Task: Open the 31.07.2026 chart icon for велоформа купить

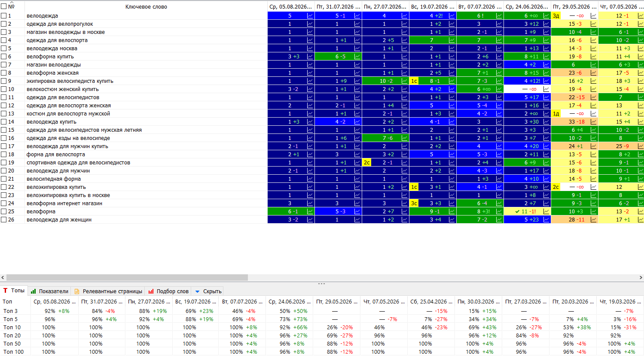Action: coord(357,56)
